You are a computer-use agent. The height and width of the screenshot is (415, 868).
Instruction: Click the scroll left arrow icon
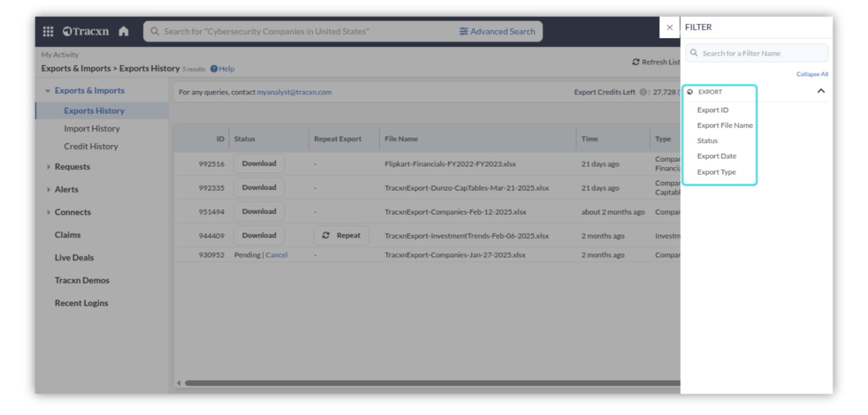click(x=179, y=383)
